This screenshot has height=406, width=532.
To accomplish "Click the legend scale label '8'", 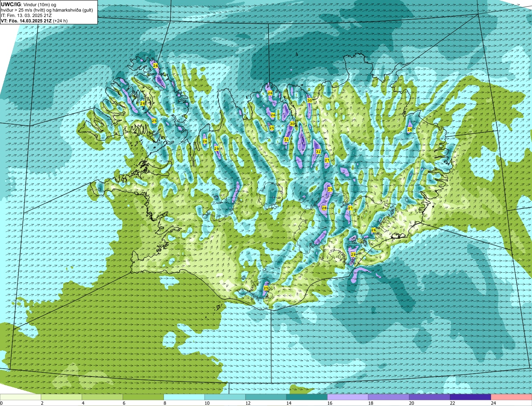I will click(x=165, y=403).
